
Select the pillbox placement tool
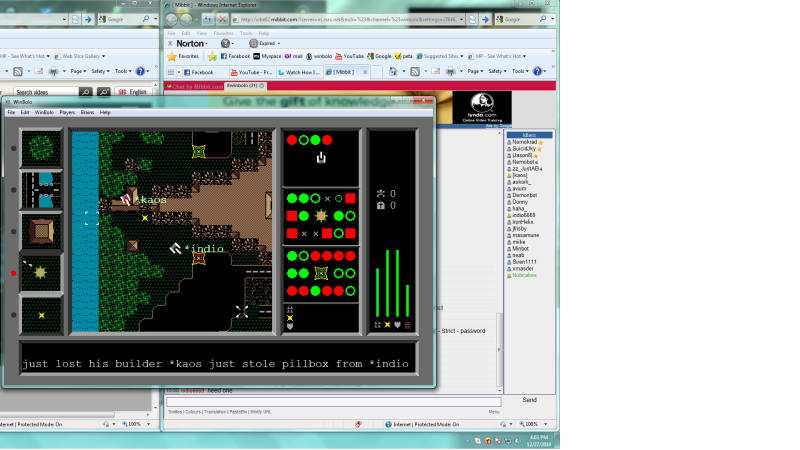point(41,272)
